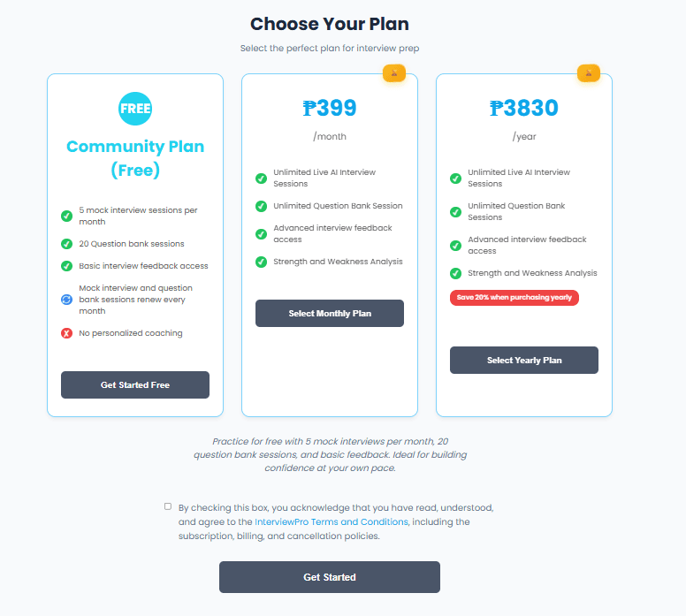Check the terms and conditions agreement box
Screen dimensions: 686x616
click(168, 506)
